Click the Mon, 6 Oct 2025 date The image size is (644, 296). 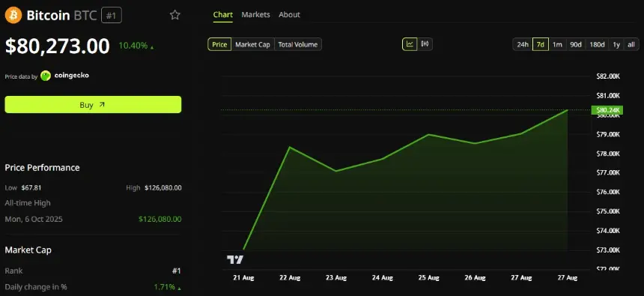(34, 219)
